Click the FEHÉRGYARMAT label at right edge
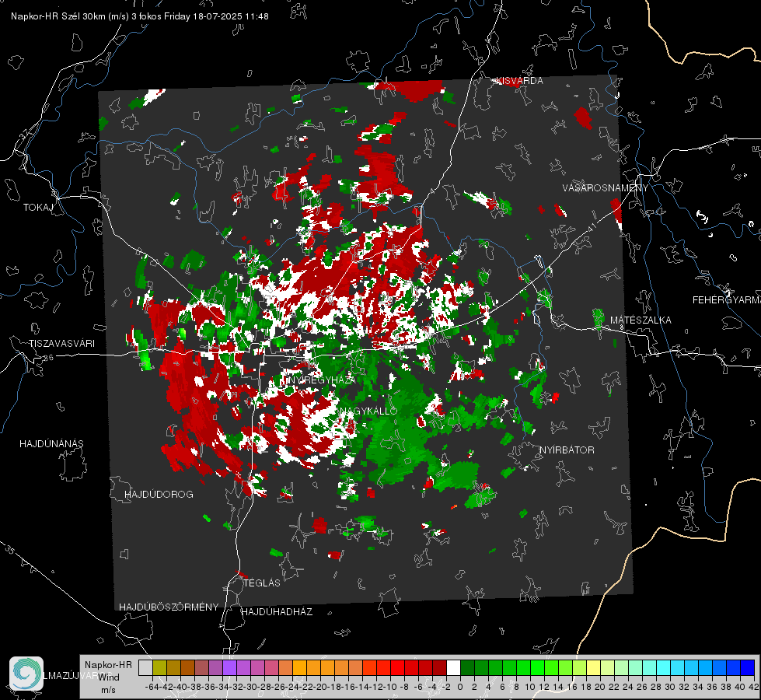The width and height of the screenshot is (761, 700). pyautogui.click(x=727, y=300)
